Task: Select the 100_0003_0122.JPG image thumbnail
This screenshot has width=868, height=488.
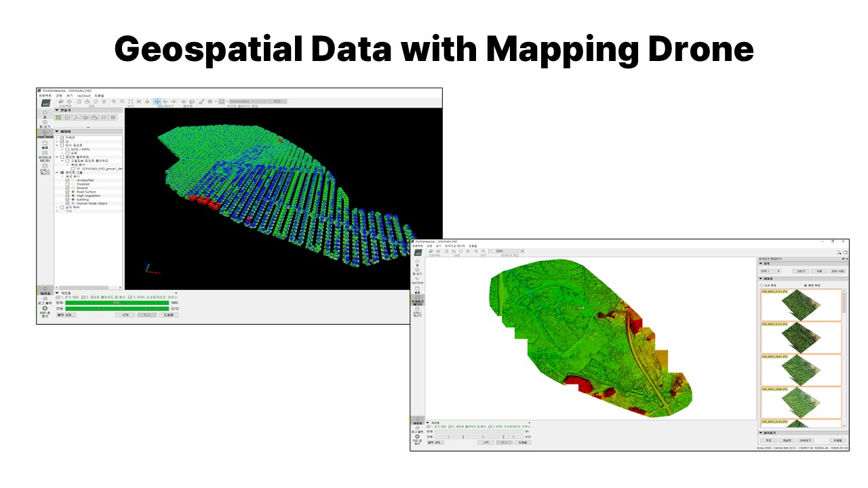Action: point(801,337)
